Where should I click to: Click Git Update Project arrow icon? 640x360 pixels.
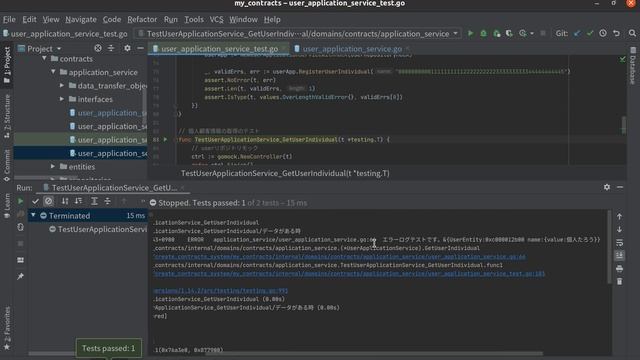coord(577,33)
